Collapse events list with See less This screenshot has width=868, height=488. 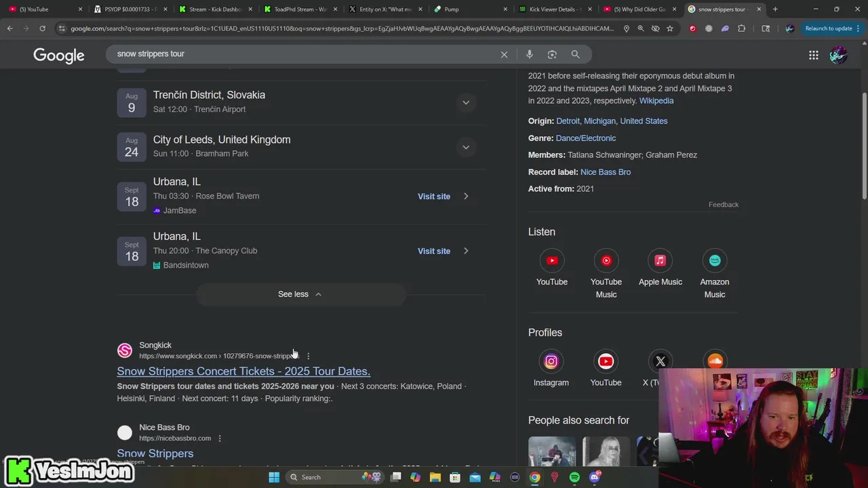(x=300, y=294)
